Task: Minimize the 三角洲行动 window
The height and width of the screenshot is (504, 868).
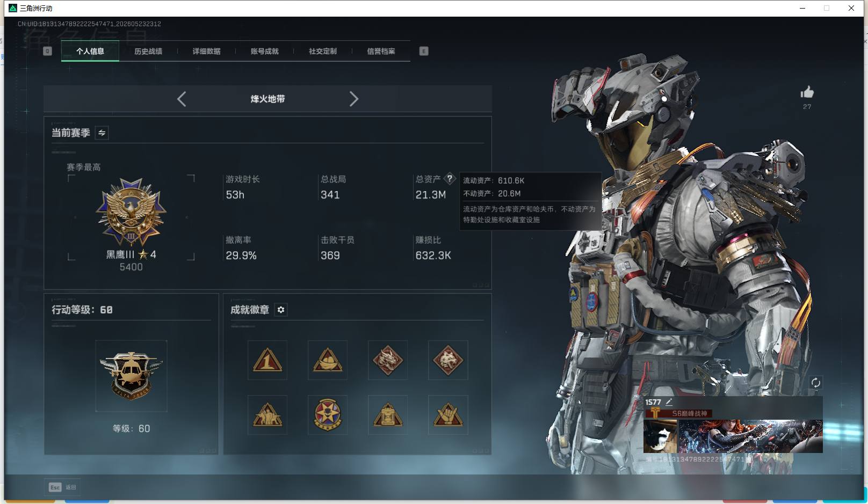Action: (802, 8)
